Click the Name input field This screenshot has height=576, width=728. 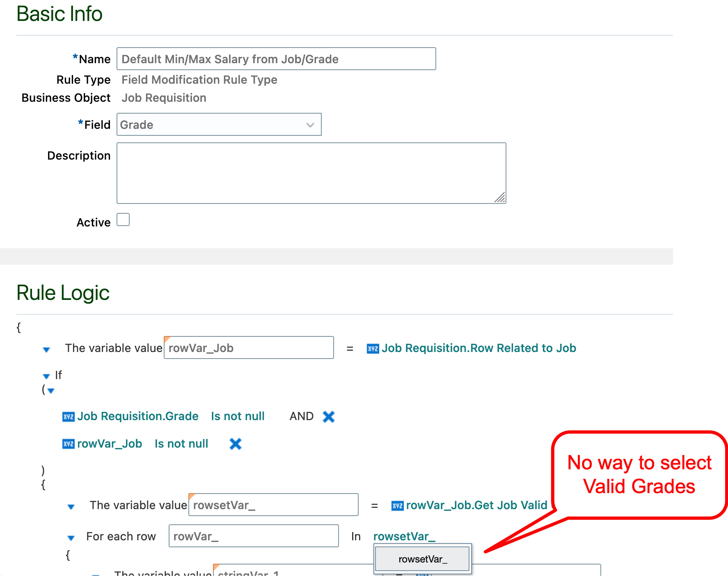tap(276, 59)
